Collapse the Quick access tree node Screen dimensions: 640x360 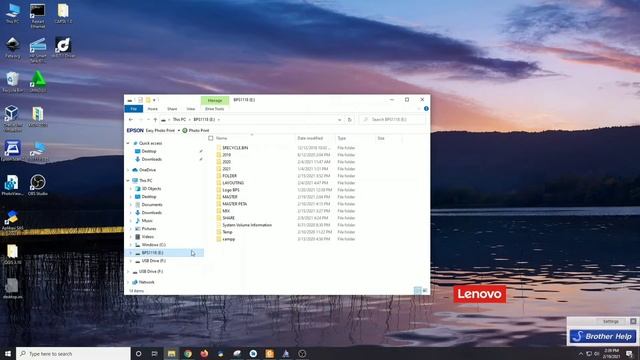[128, 143]
